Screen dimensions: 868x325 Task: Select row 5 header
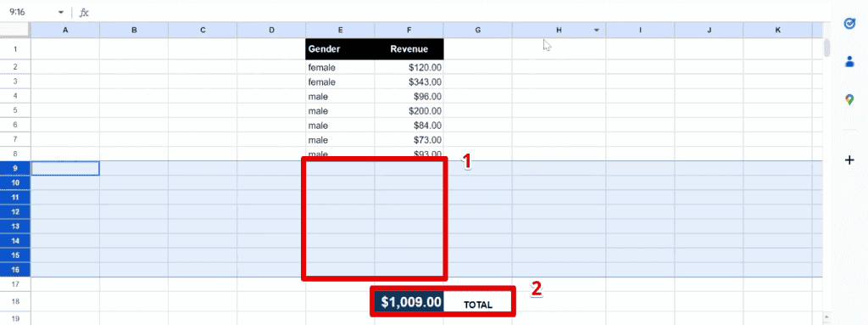click(15, 110)
